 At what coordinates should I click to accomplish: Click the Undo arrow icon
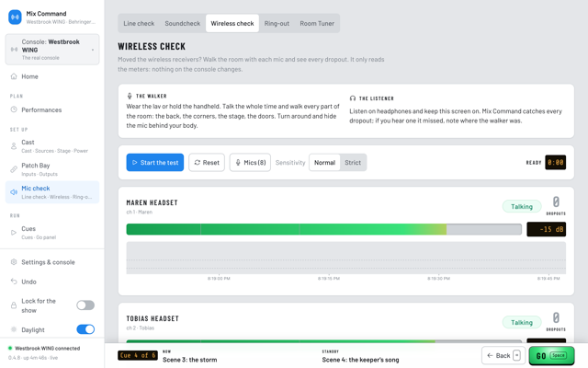pos(14,282)
